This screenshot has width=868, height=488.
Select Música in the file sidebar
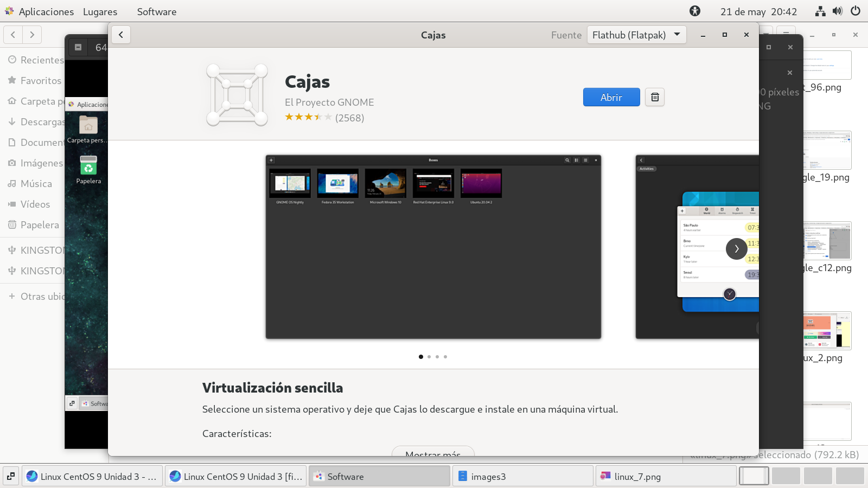point(36,184)
